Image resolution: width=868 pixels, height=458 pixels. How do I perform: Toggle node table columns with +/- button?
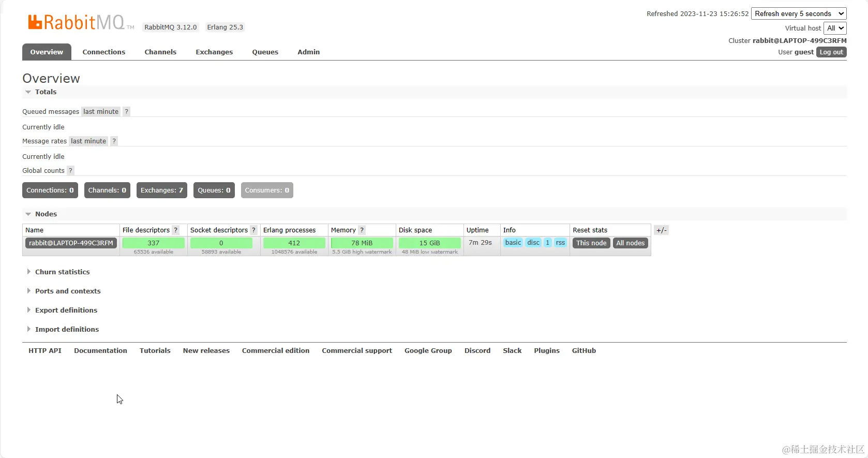pos(661,230)
